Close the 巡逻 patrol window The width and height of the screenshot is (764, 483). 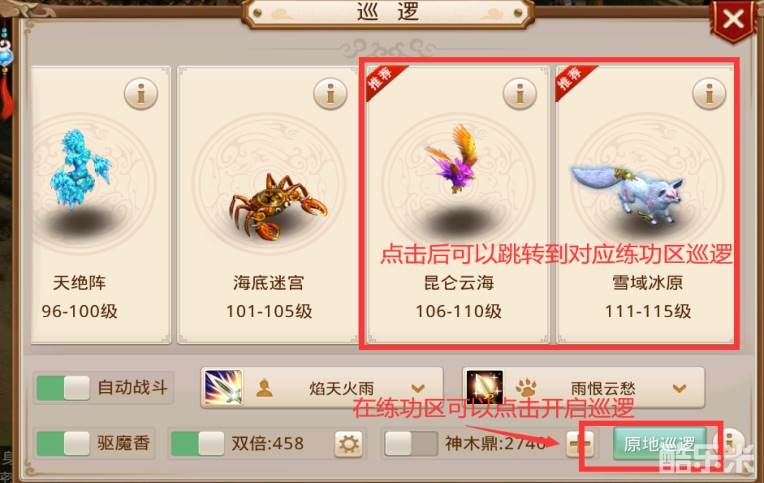733,19
